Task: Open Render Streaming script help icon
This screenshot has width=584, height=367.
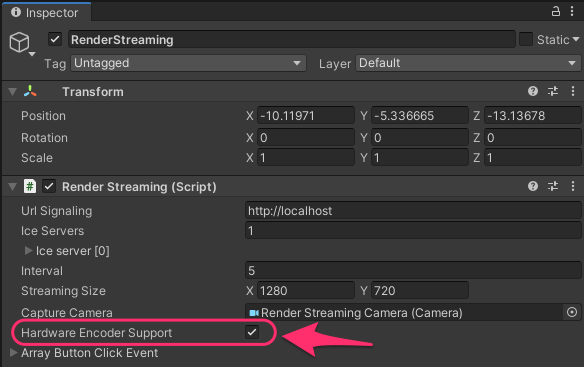Action: click(x=533, y=186)
